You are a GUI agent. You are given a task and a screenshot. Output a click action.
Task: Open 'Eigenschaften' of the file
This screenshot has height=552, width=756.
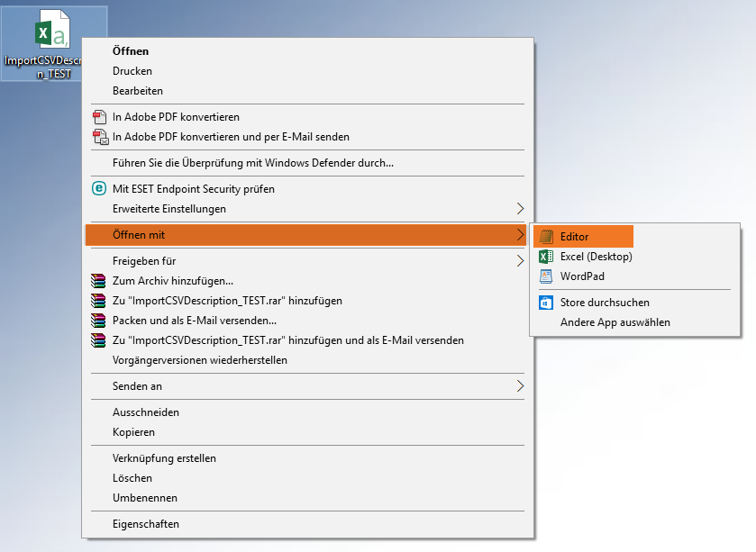coord(308,523)
